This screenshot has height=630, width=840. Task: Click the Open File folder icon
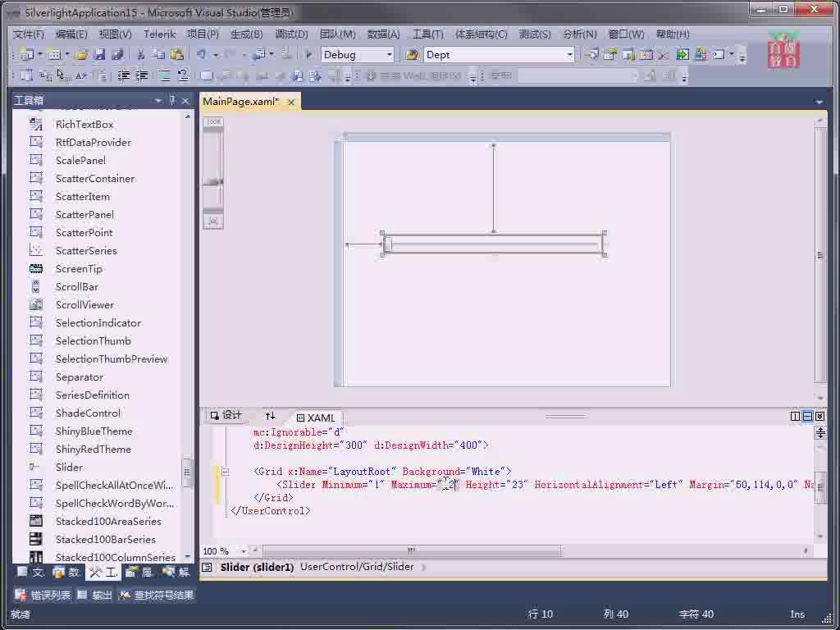[81, 54]
